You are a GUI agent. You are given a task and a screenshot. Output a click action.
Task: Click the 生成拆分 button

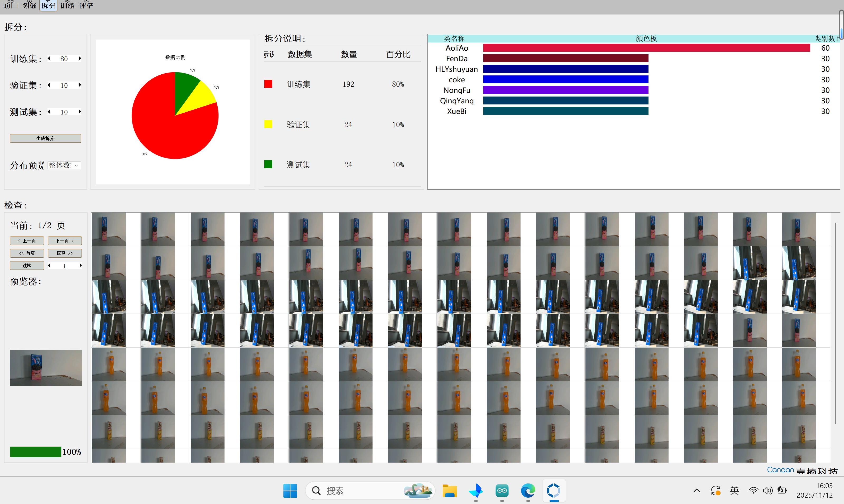click(45, 138)
